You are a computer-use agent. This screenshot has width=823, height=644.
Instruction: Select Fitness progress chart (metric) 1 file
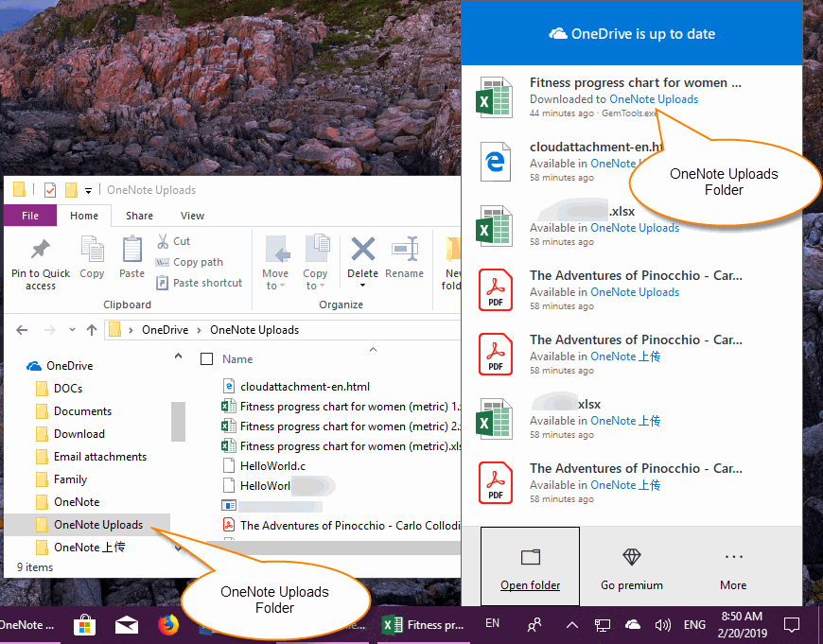point(341,407)
